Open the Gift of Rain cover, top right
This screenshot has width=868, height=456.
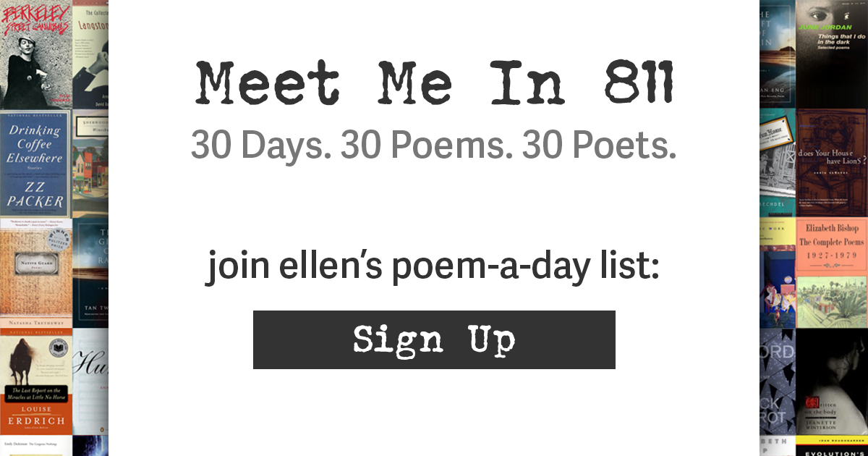[778, 54]
